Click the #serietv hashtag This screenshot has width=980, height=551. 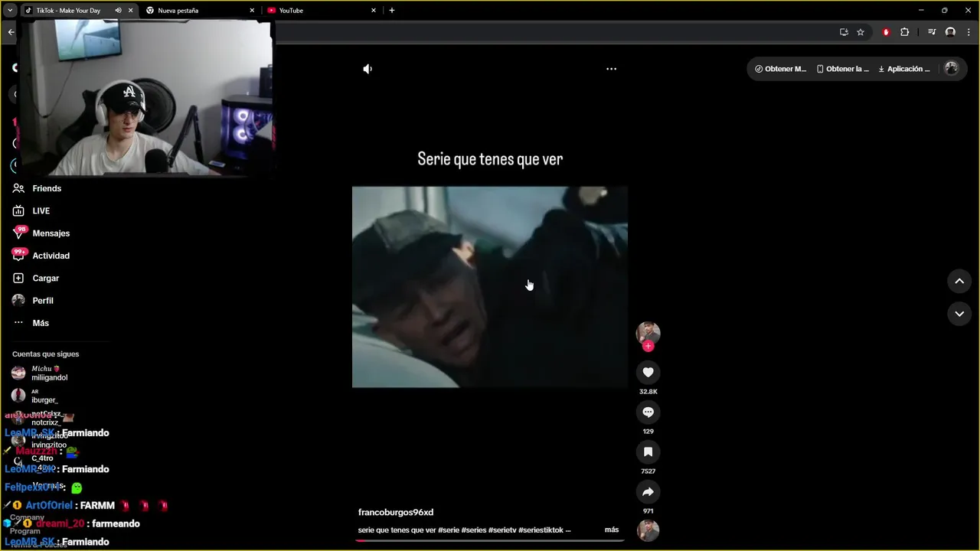[501, 530]
